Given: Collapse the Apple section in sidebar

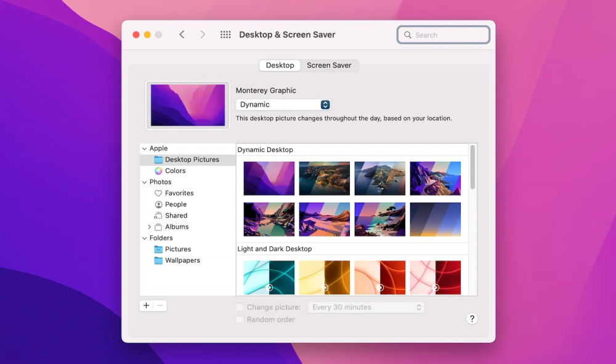Looking at the screenshot, I should pos(145,148).
